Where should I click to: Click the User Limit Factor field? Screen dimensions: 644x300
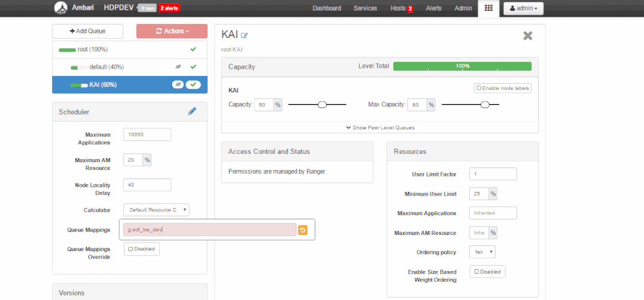pyautogui.click(x=493, y=174)
